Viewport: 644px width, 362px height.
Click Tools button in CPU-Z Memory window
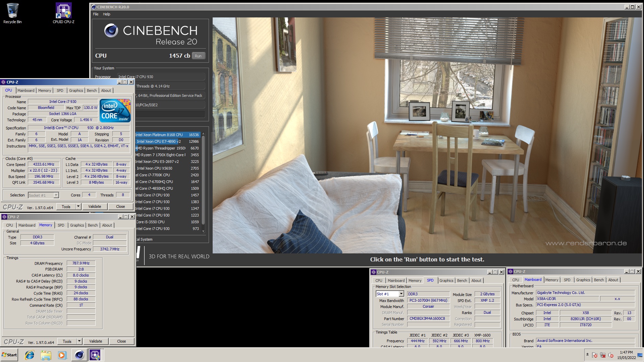67,341
